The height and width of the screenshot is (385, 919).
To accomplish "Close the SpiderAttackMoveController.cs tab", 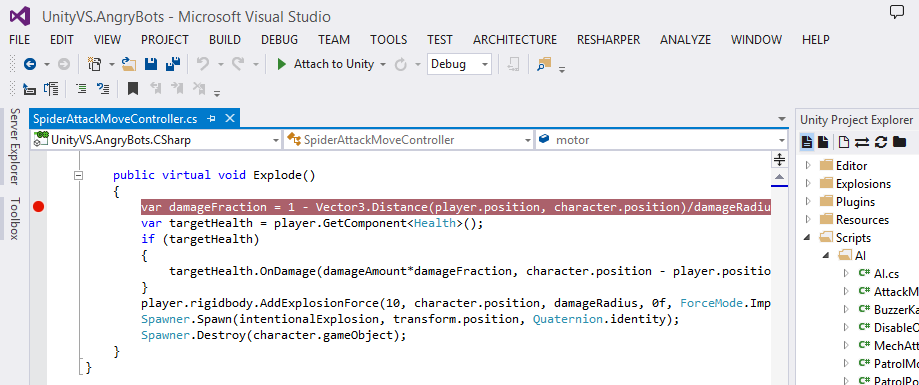I will pyautogui.click(x=230, y=118).
